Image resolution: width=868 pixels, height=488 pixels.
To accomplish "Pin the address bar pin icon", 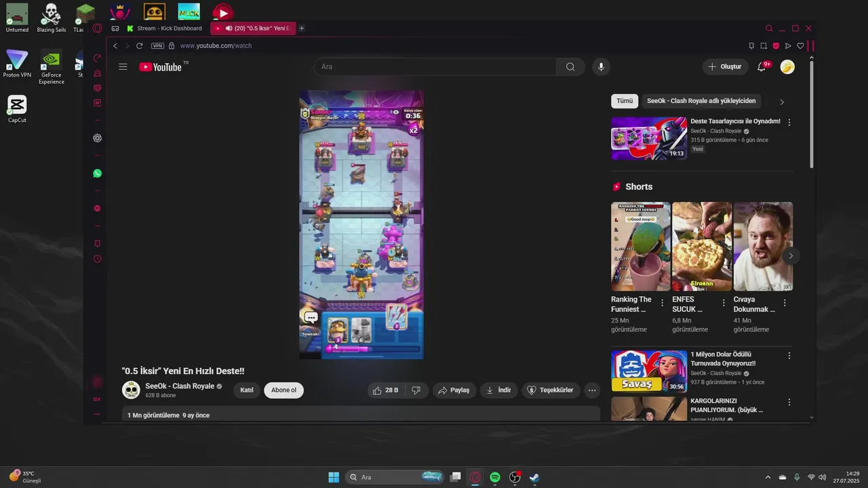I will tap(751, 46).
